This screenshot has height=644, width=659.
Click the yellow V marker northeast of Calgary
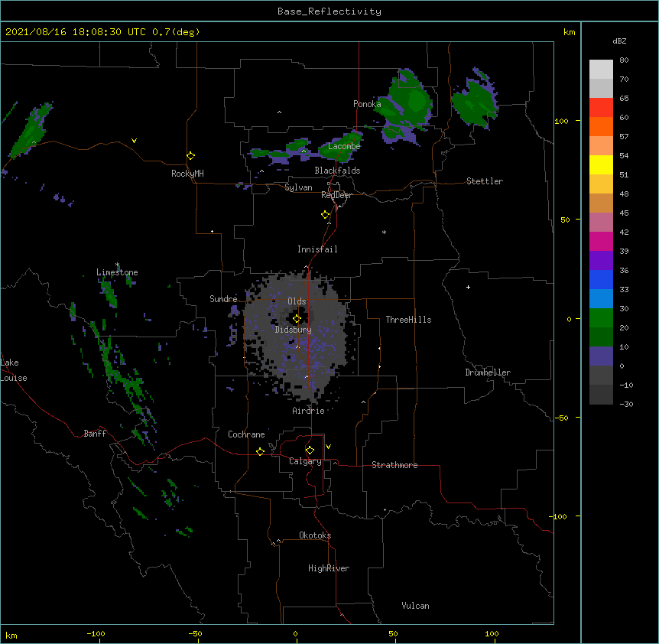[x=328, y=447]
